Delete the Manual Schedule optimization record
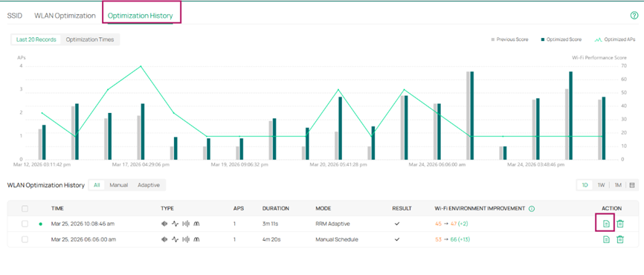This screenshot has width=644, height=275. point(620,239)
